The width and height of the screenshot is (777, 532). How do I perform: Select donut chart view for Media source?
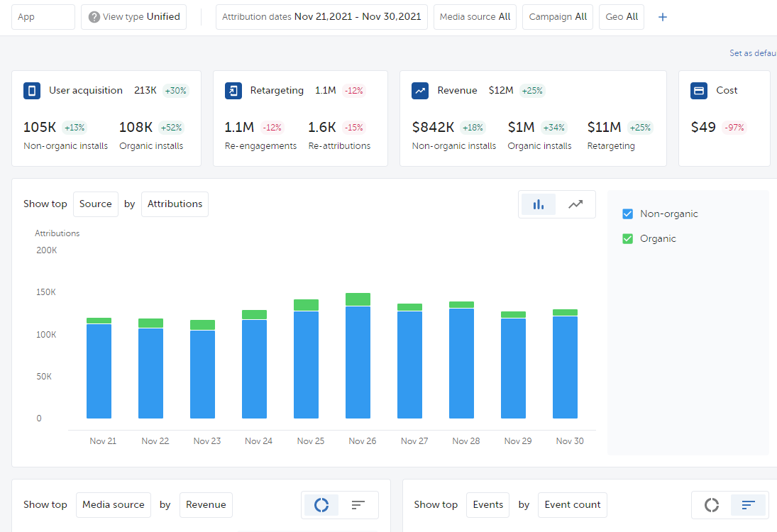tap(321, 505)
